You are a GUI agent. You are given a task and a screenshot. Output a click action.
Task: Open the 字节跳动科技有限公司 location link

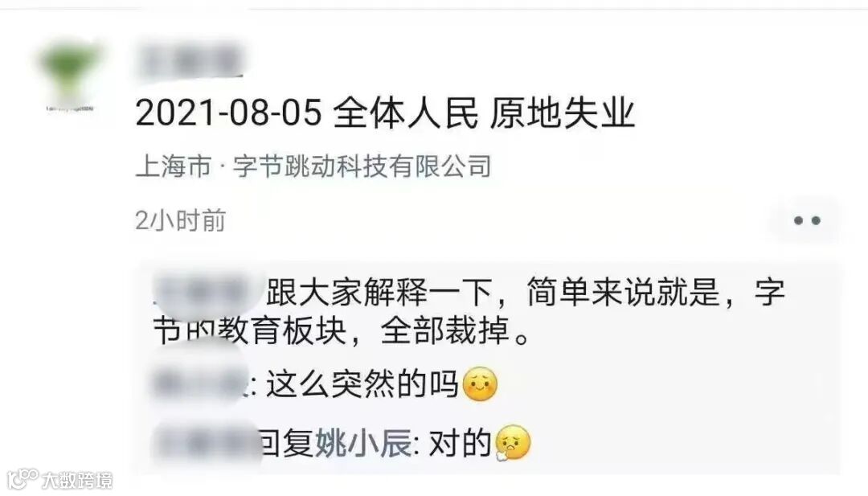click(362, 166)
